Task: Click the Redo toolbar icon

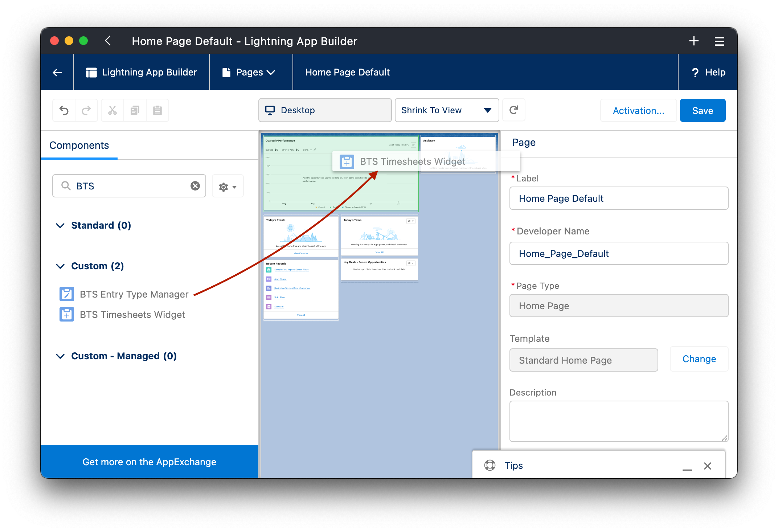Action: point(86,110)
